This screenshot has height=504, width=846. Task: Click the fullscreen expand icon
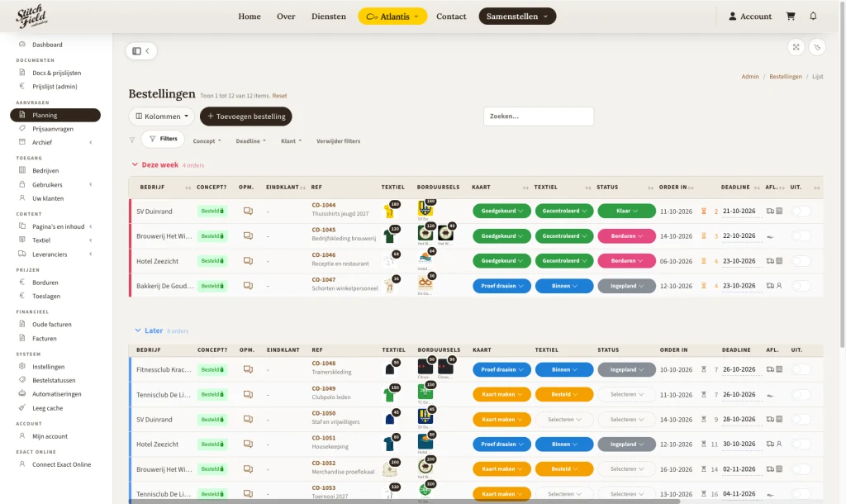tap(796, 47)
